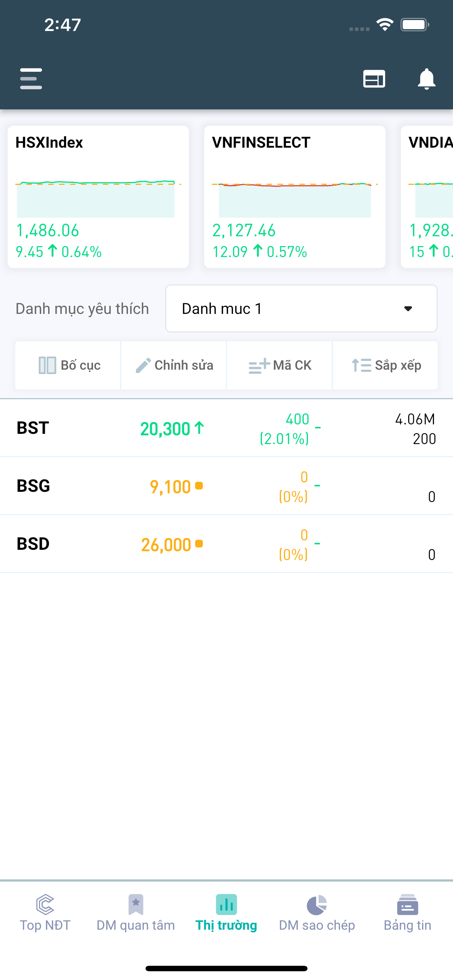The width and height of the screenshot is (453, 980).
Task: Open the hamburger side menu
Action: (31, 79)
